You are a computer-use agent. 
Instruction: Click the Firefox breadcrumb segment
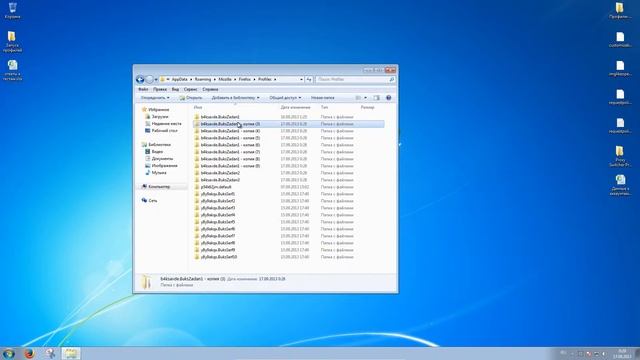[x=244, y=79]
